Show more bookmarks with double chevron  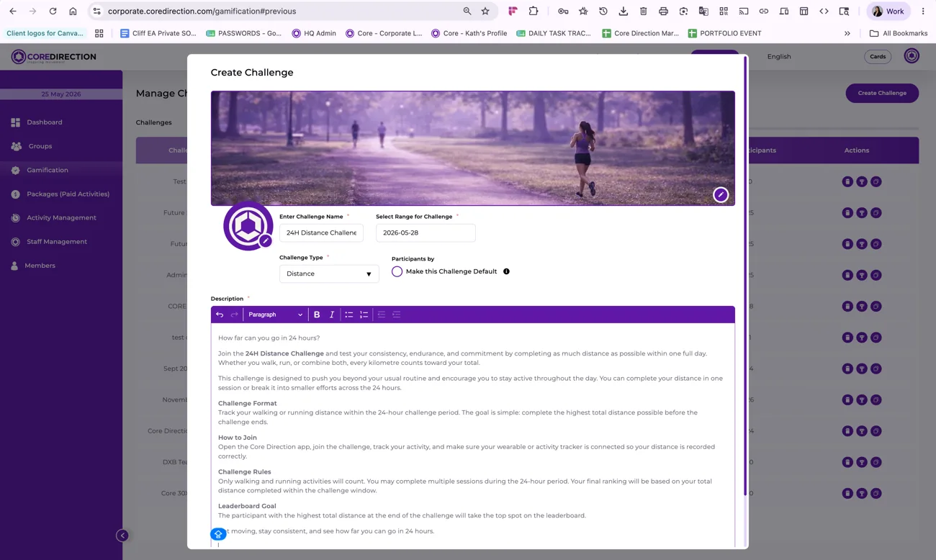tap(847, 33)
